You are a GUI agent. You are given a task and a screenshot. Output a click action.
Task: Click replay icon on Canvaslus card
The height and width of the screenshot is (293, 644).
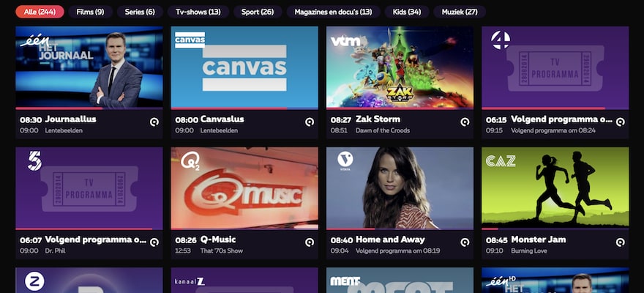310,122
